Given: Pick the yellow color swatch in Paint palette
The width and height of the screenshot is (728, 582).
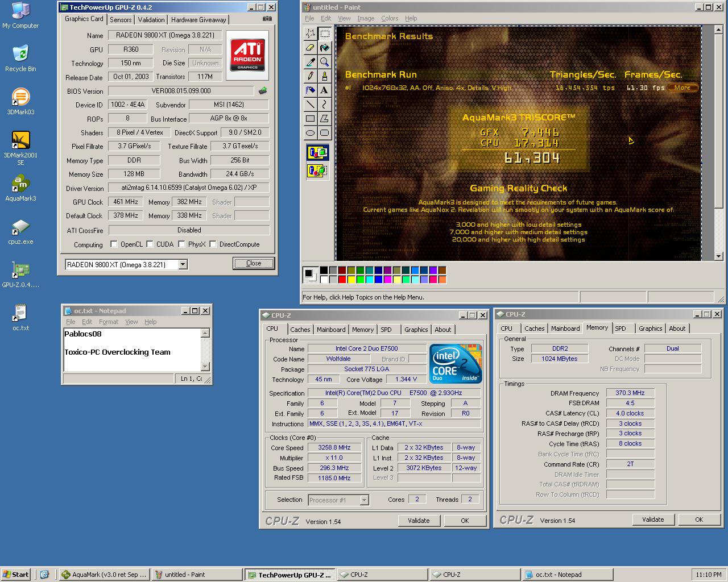Looking at the screenshot, I should 351,279.
